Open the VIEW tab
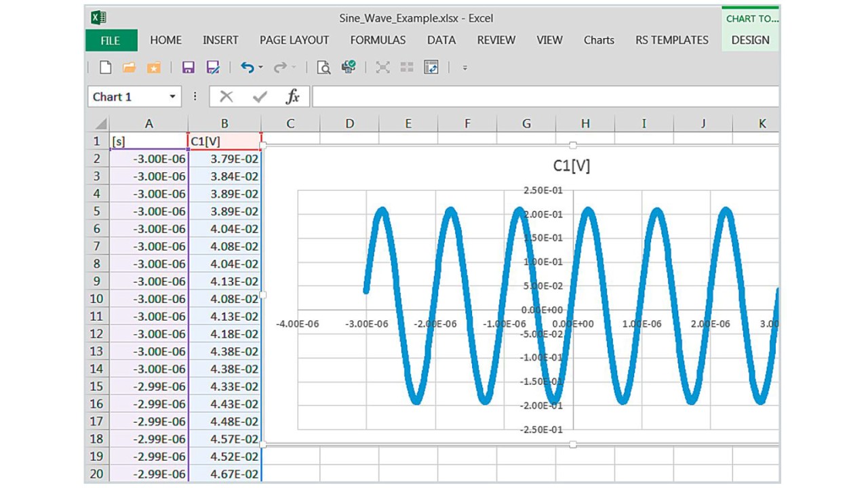The width and height of the screenshot is (868, 488). (x=549, y=40)
